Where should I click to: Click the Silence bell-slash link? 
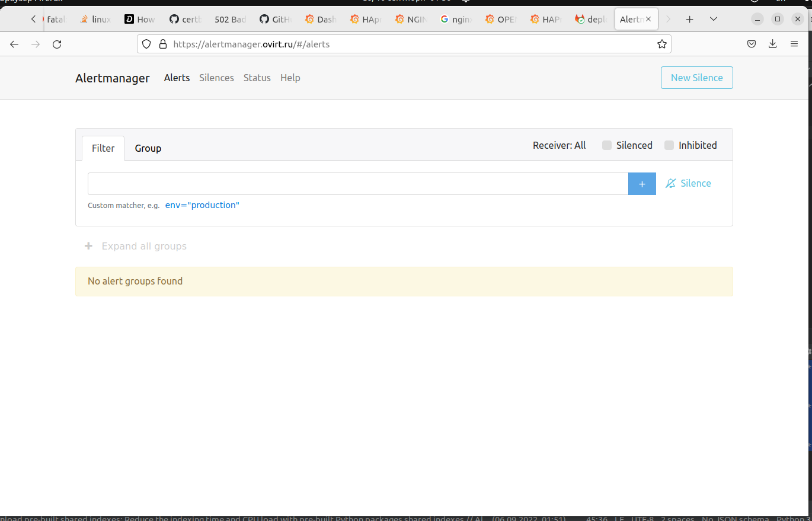click(x=688, y=184)
